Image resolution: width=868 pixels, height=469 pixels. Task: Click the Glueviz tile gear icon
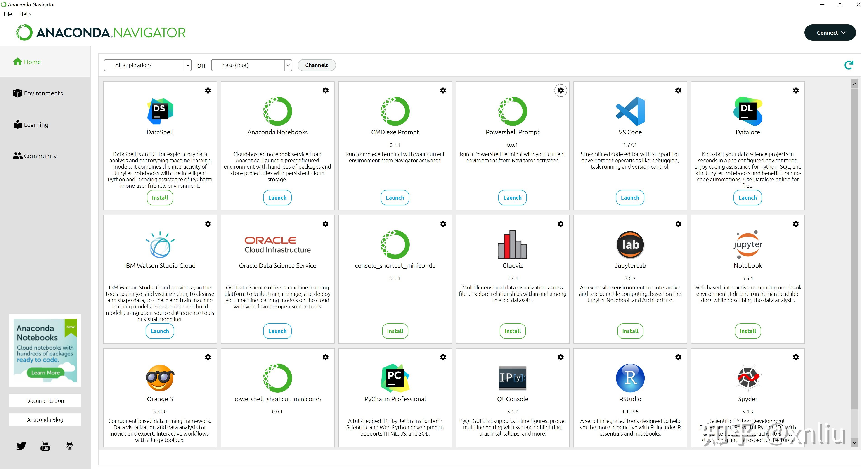click(x=560, y=224)
